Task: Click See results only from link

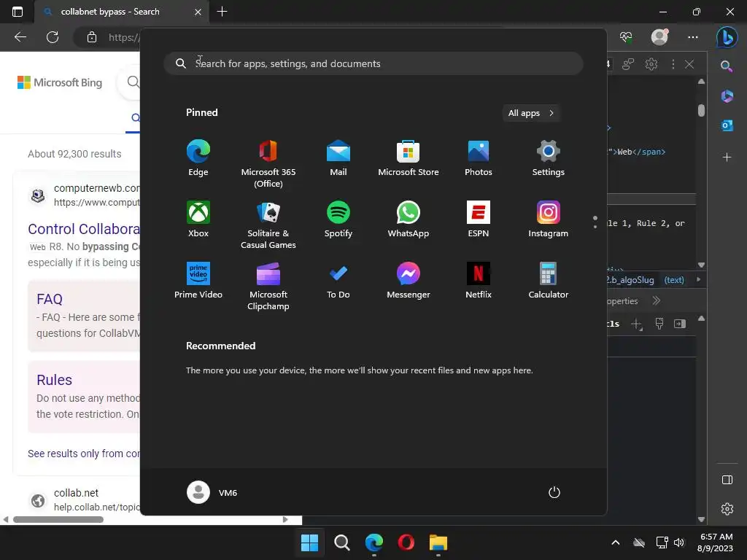Action: tap(83, 454)
